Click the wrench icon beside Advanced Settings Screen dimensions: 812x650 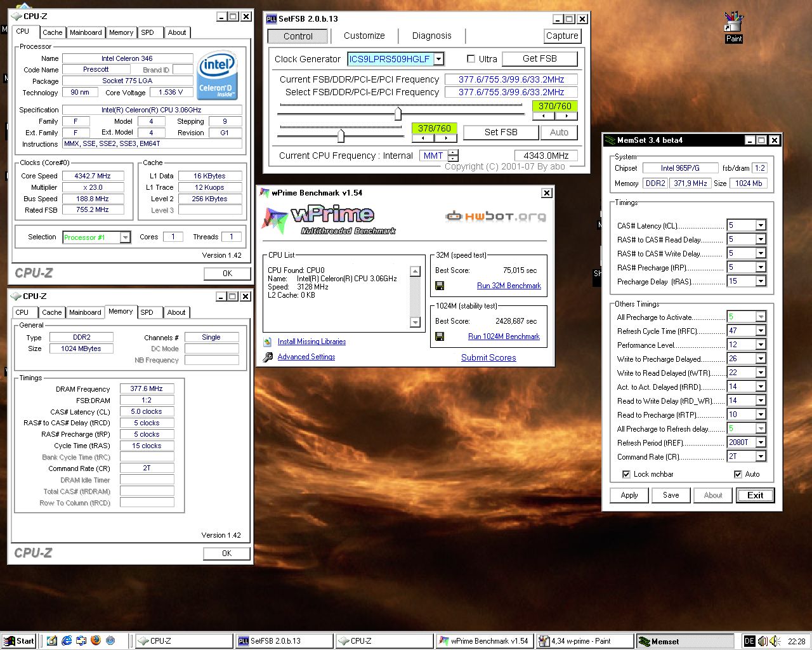click(268, 357)
